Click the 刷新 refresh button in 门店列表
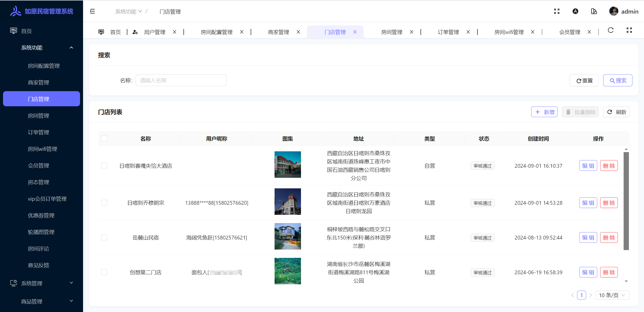 (616, 112)
